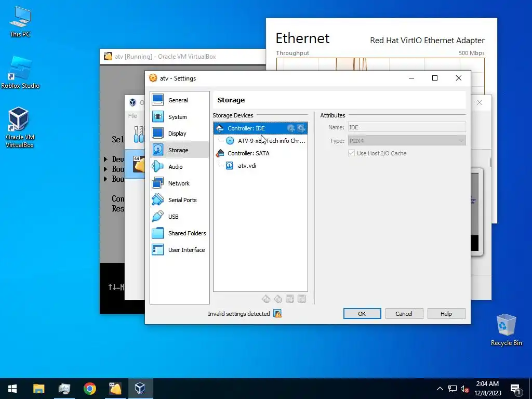Select the Storage settings category
The width and height of the screenshot is (532, 399).
179,150
